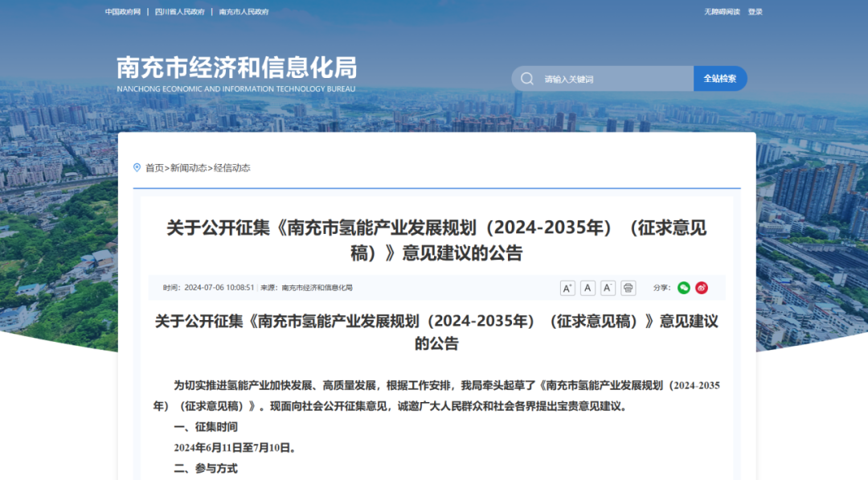Open the 中国政府网 link

coord(123,11)
